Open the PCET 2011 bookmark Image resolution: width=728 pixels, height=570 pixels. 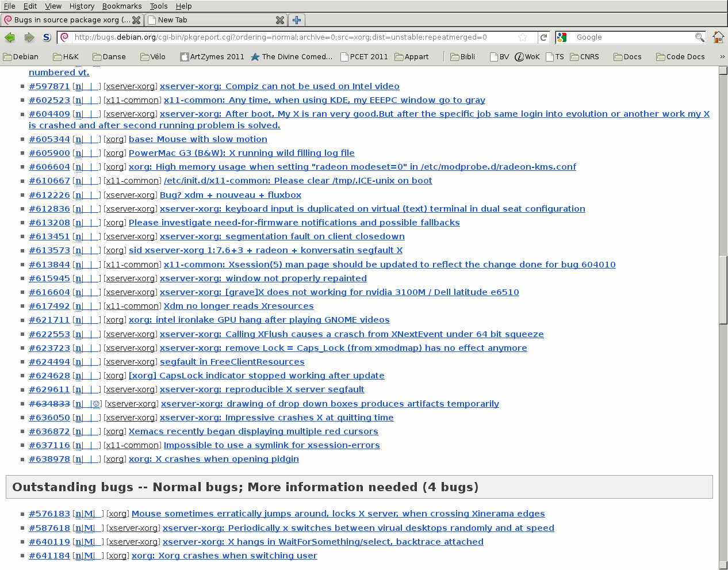(x=364, y=57)
